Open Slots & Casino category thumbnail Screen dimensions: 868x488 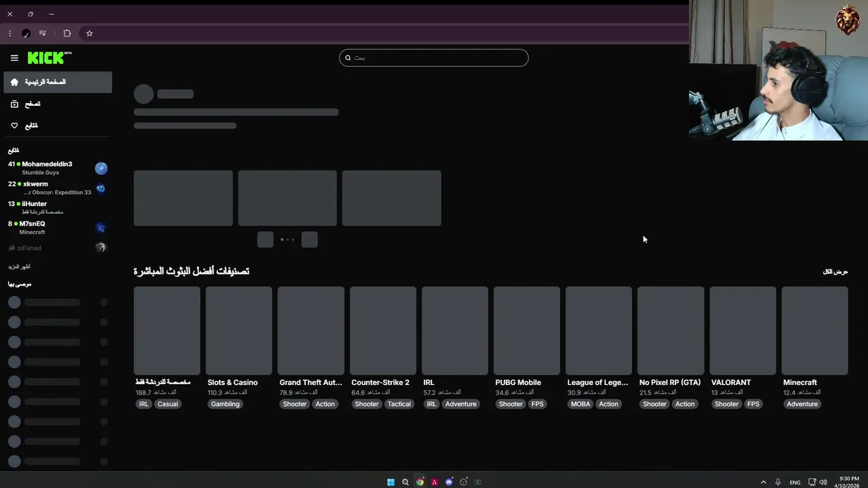[239, 331]
